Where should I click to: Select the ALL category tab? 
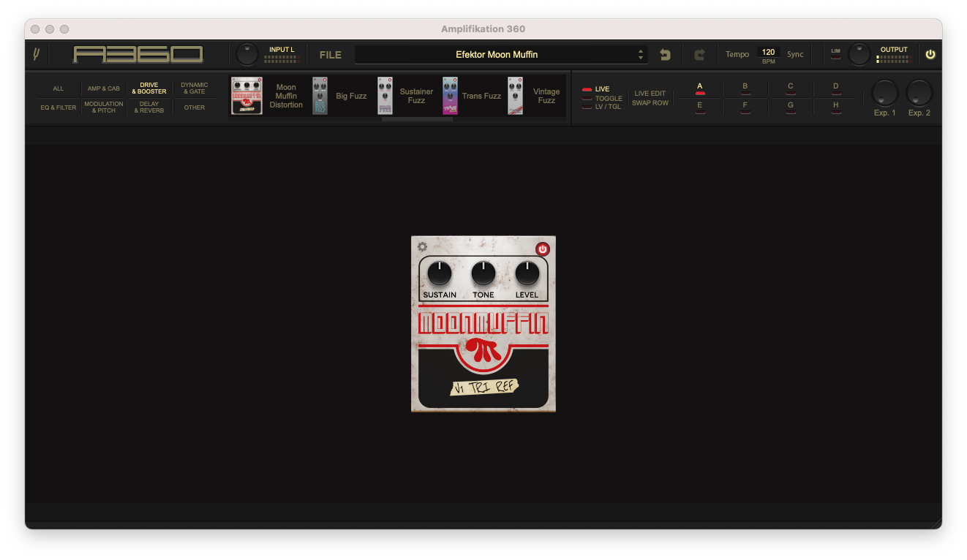(x=59, y=88)
